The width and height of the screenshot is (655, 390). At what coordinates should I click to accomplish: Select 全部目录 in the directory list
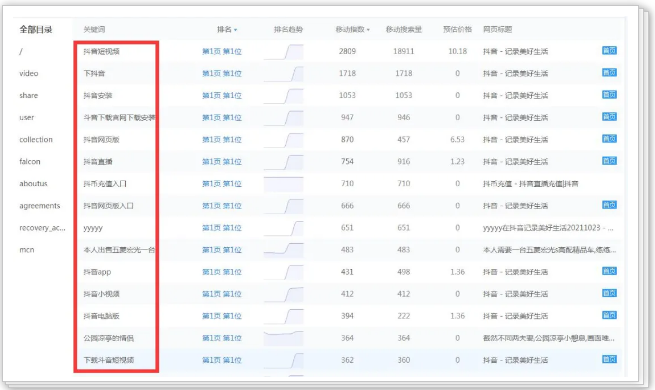(36, 30)
